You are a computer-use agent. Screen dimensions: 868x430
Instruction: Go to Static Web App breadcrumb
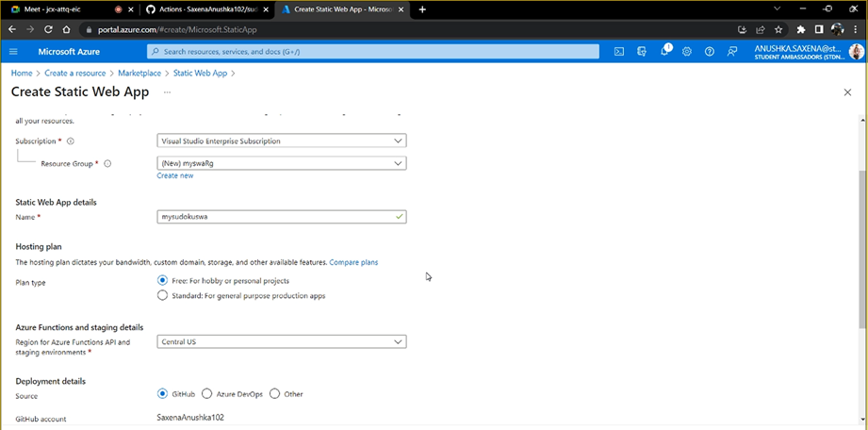coord(201,74)
